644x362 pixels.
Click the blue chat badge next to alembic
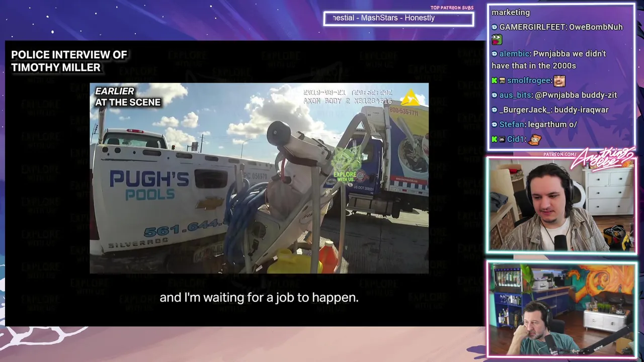tap(495, 54)
